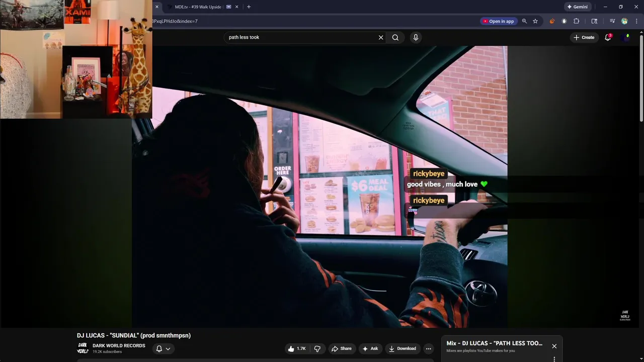
Task: Click the browser address bar URL
Action: tap(175, 21)
